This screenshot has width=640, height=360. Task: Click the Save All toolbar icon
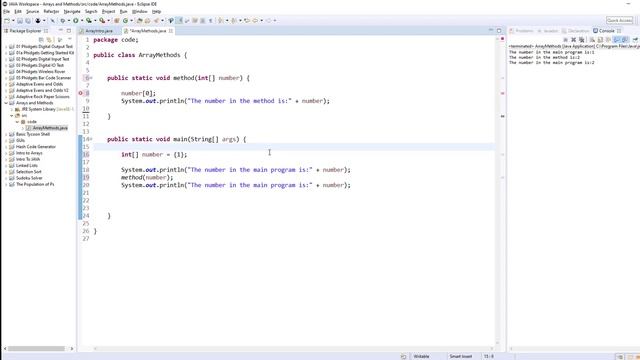click(28, 20)
